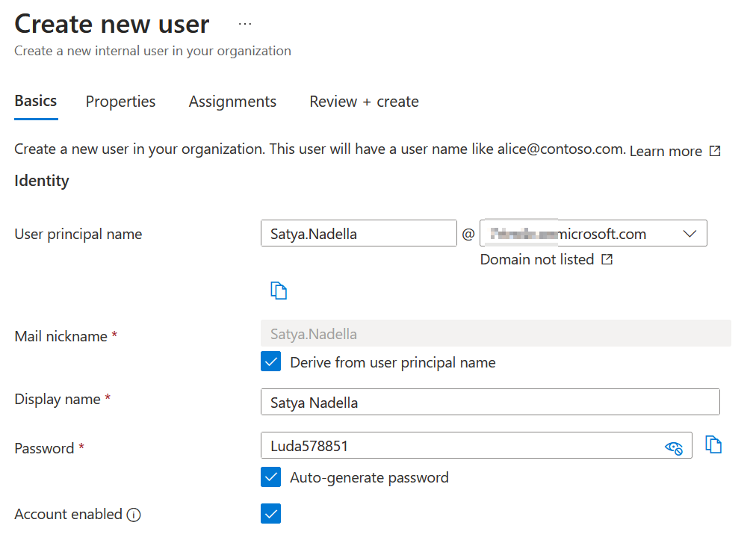Copy the user principal name
This screenshot has height=546, width=756.
coord(279,291)
